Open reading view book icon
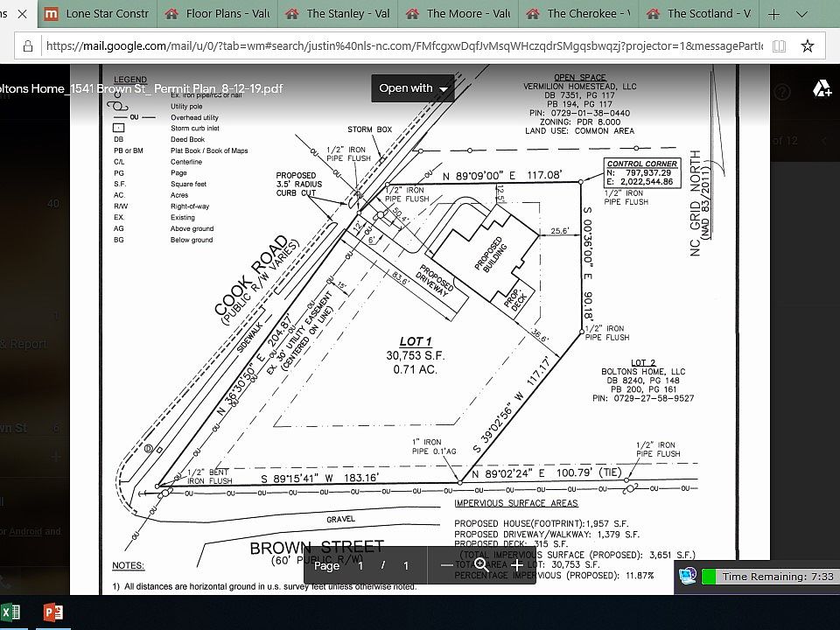 point(779,46)
